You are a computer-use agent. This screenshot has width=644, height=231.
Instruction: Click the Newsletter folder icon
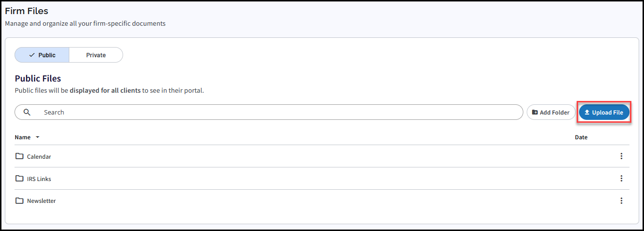coord(19,200)
